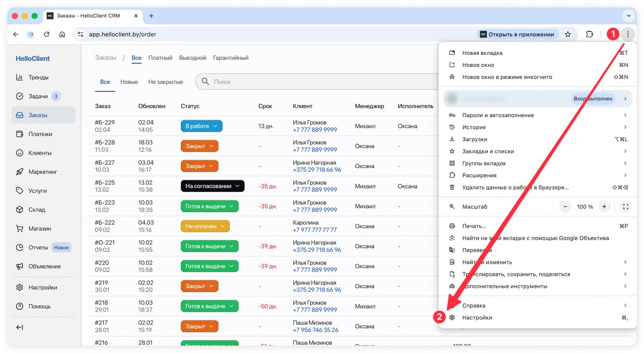644x353 pixels.
Task: Choose Новая вкладка from the browser menu
Action: click(482, 53)
